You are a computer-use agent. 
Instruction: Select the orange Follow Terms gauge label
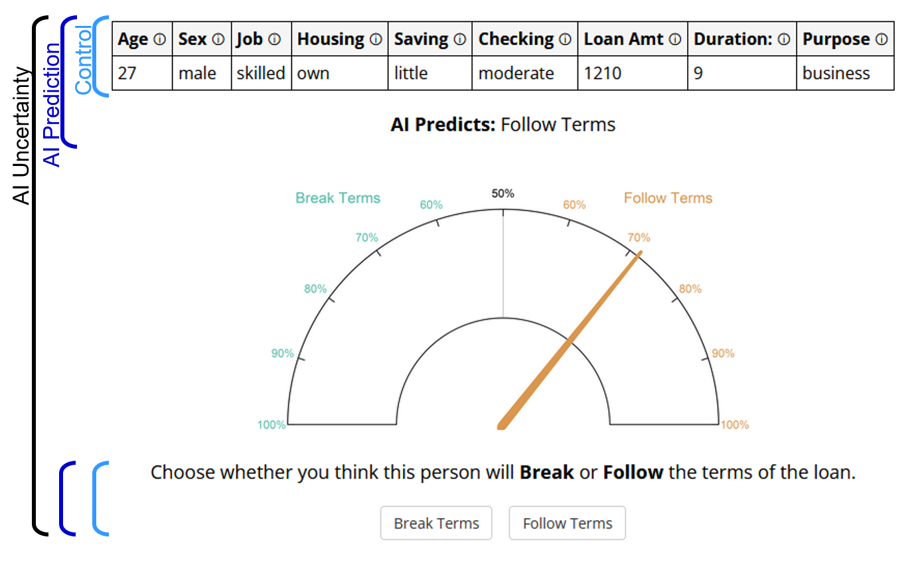click(668, 198)
